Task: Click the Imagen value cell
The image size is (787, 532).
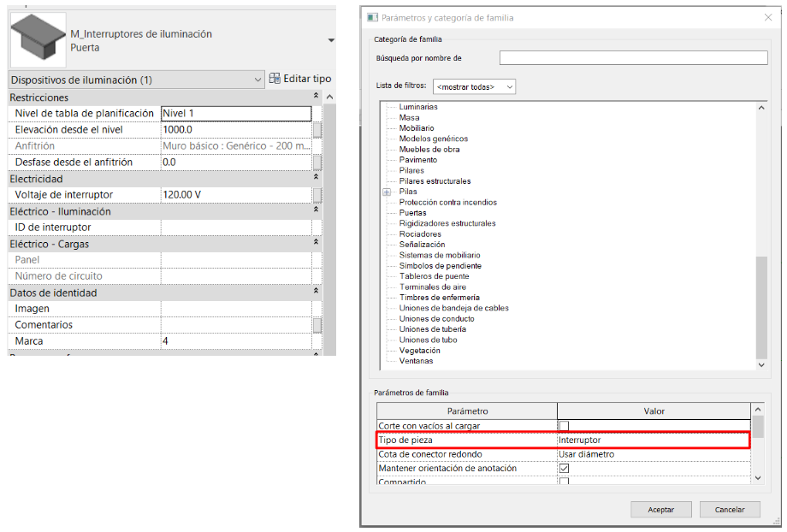Action: (236, 309)
